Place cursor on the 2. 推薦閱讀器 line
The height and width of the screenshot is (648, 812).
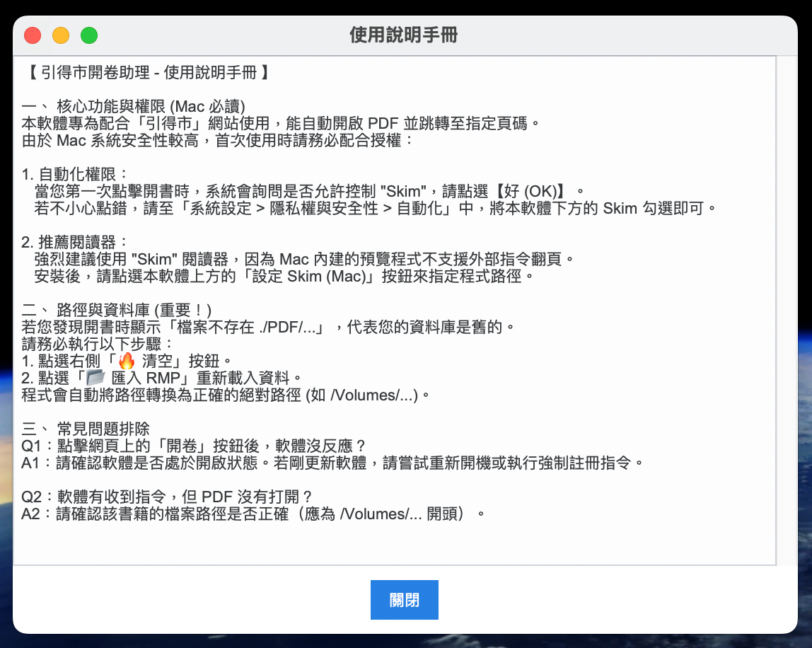click(75, 242)
